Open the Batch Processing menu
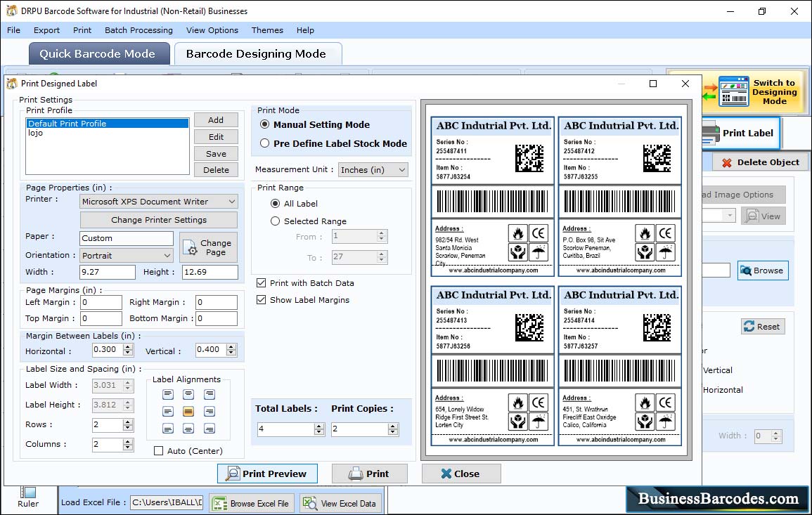Viewport: 812px width, 515px height. [x=138, y=30]
